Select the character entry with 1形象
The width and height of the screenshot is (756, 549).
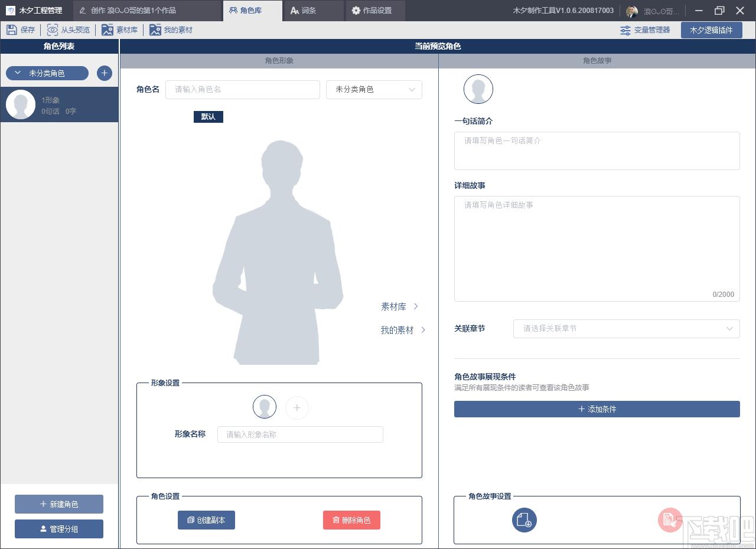[59, 105]
